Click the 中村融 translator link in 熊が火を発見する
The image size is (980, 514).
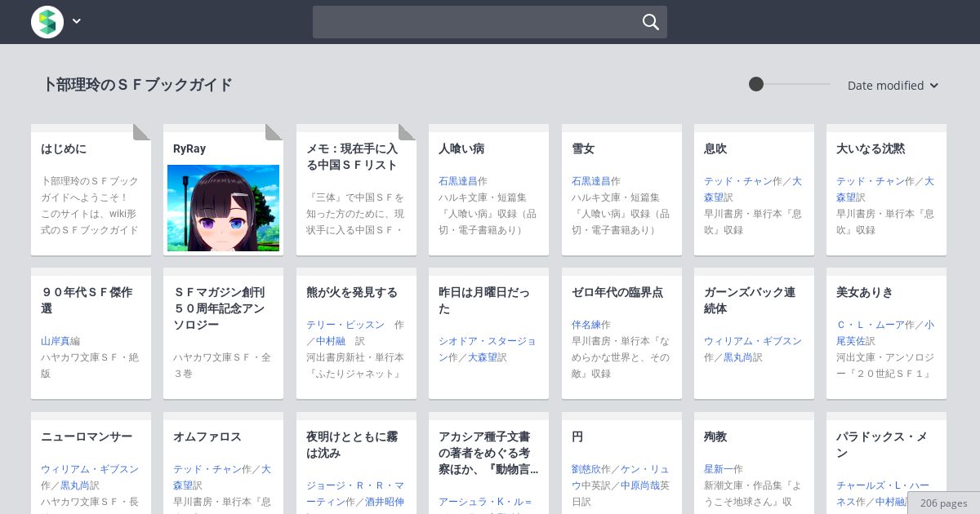pos(331,341)
